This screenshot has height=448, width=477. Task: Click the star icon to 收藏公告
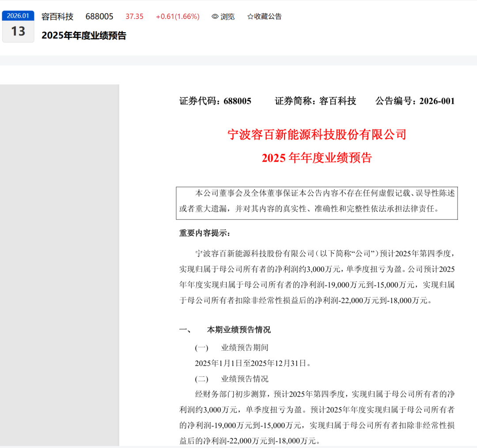tap(250, 16)
